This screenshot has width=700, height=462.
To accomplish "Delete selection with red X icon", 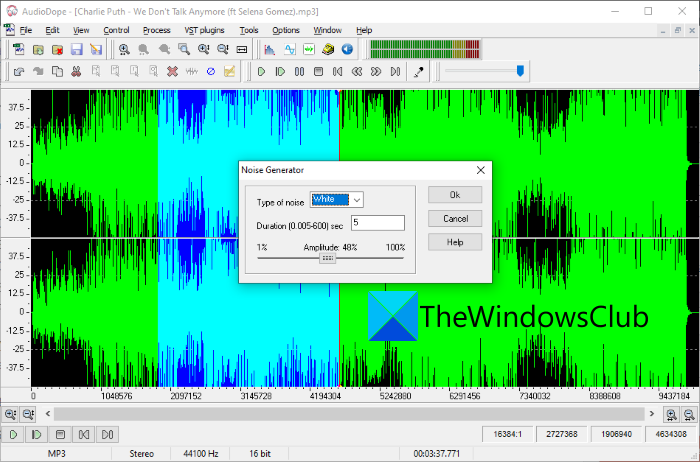I will point(172,71).
